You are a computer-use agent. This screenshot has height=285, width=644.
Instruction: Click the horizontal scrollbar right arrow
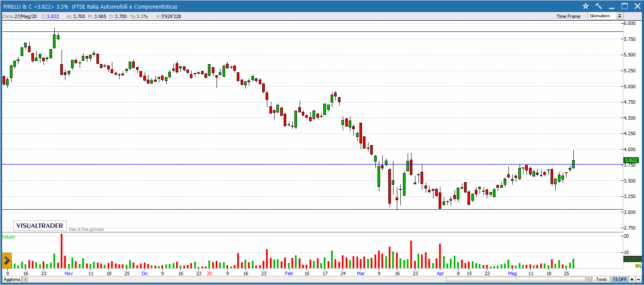tap(588, 279)
